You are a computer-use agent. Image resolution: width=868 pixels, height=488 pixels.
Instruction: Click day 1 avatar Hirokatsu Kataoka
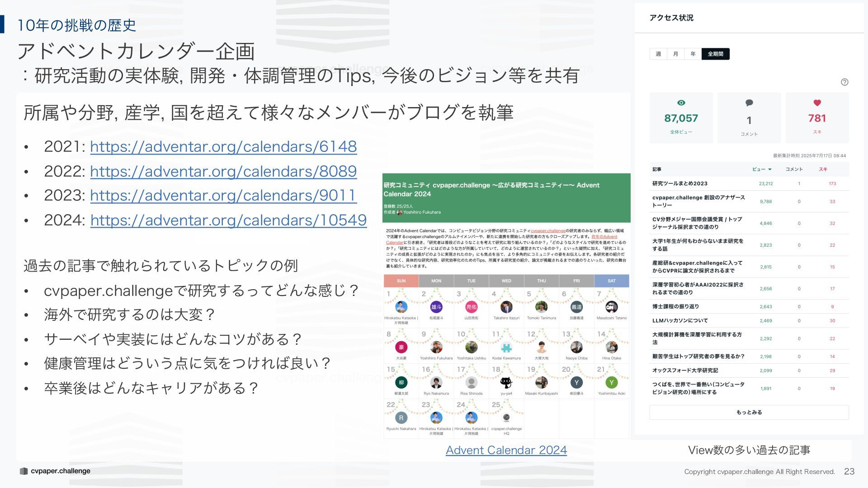pyautogui.click(x=401, y=307)
